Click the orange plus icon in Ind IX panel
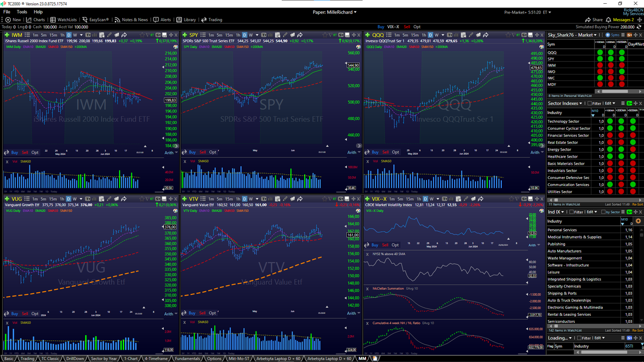This screenshot has height=362, width=644. 638,221
